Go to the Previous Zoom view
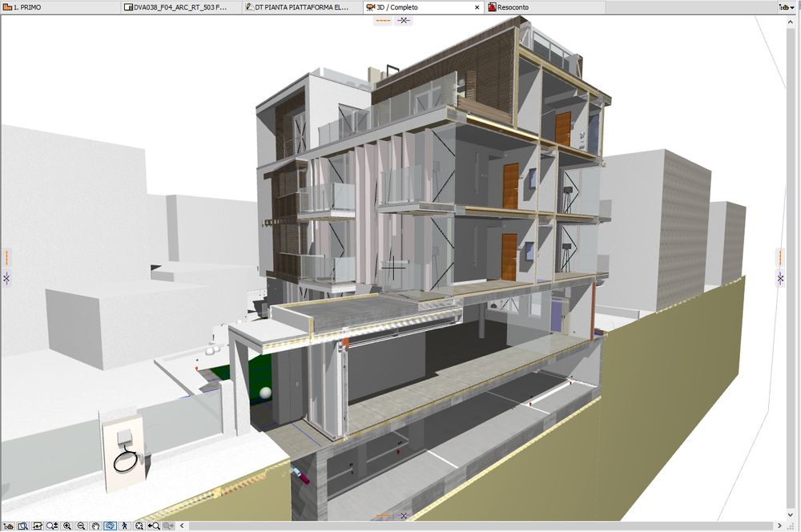The height and width of the screenshot is (532, 801). 154,526
